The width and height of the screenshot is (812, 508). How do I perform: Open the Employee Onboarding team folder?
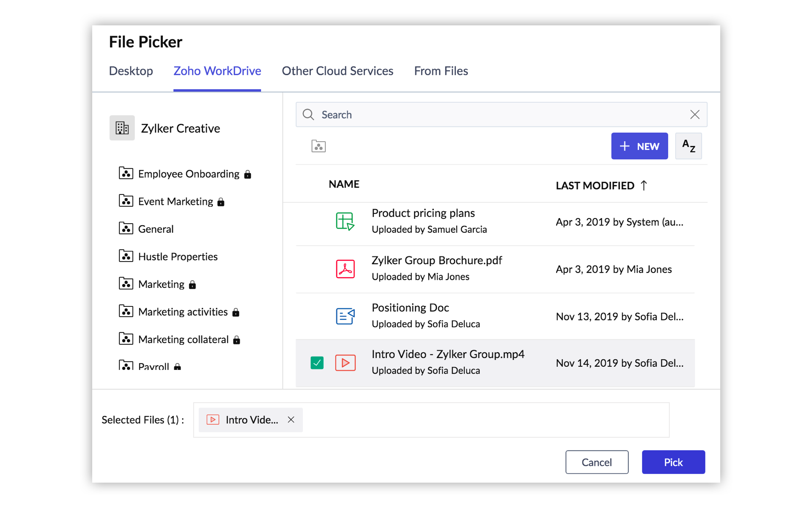pyautogui.click(x=188, y=174)
